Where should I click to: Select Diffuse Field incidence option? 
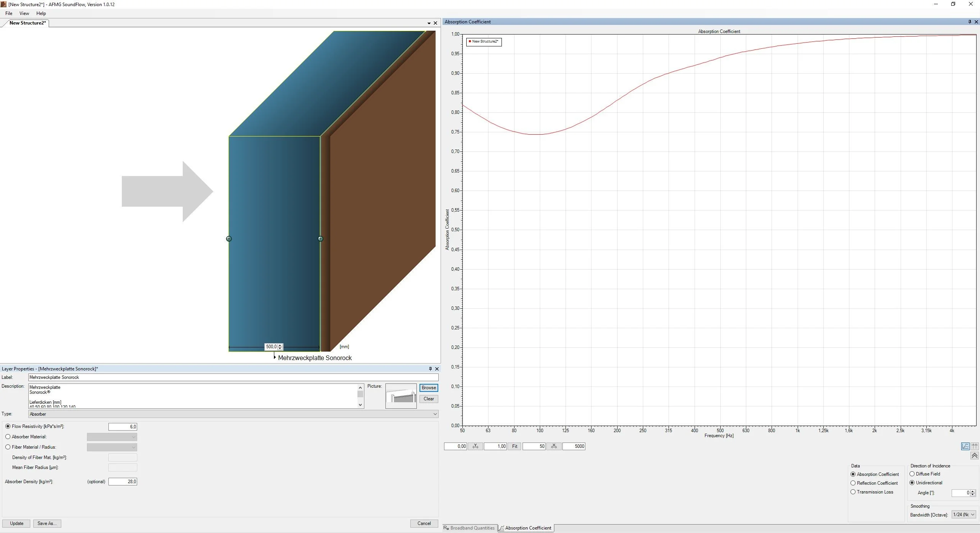click(x=912, y=474)
